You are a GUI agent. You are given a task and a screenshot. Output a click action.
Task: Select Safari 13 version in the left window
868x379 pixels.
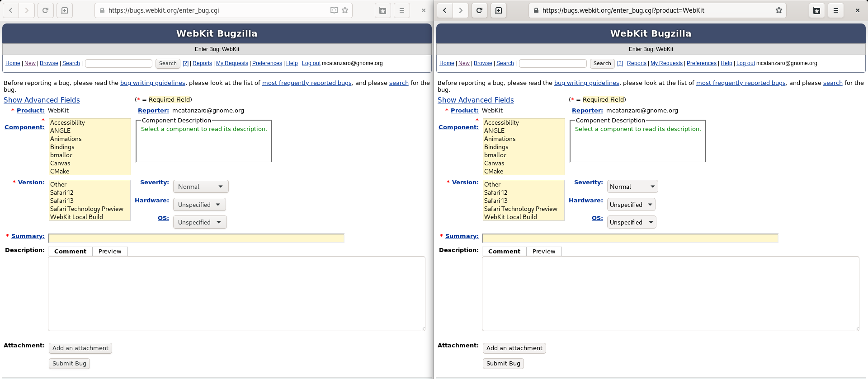pos(90,201)
